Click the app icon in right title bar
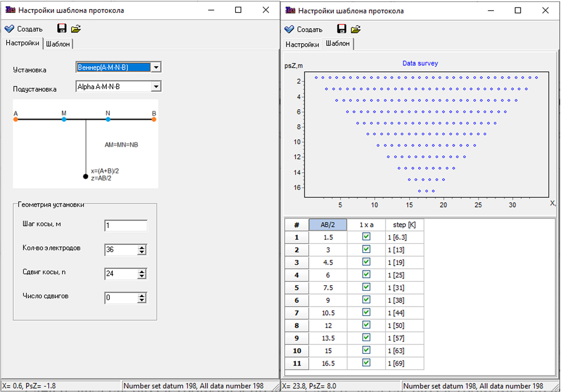 click(x=290, y=10)
